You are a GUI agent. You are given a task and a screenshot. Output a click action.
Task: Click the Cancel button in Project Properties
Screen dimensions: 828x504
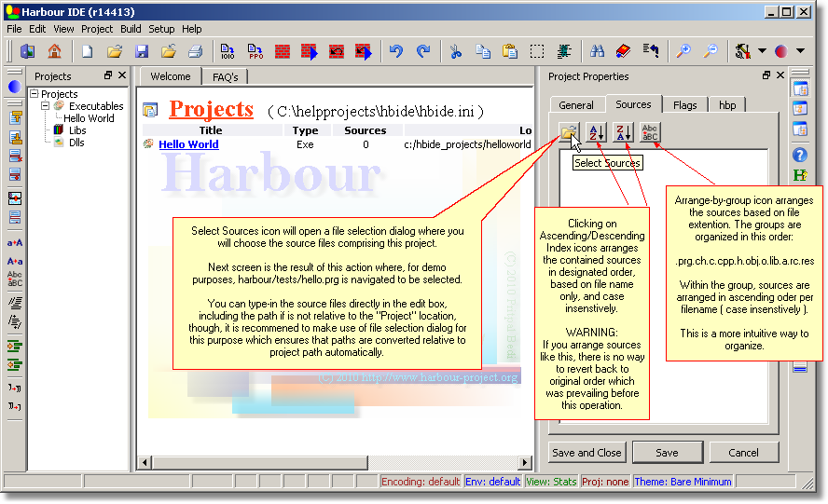[743, 453]
